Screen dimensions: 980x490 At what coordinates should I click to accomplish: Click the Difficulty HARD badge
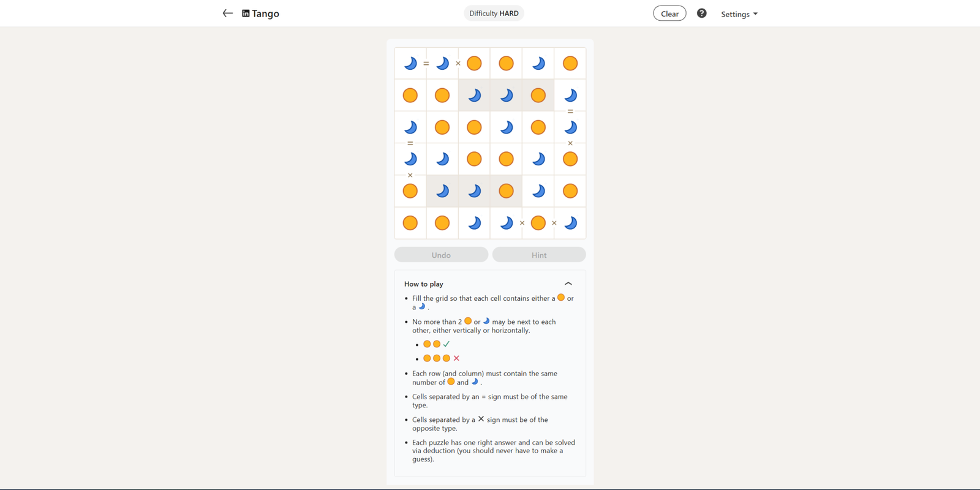494,13
